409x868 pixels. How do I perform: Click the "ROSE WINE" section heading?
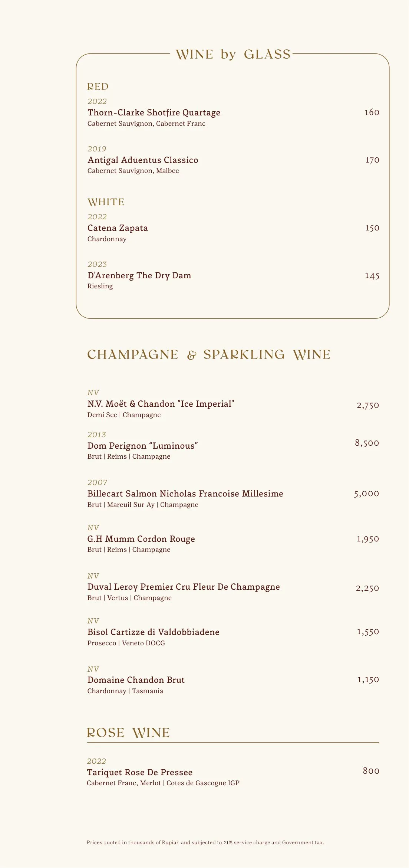[x=128, y=733]
